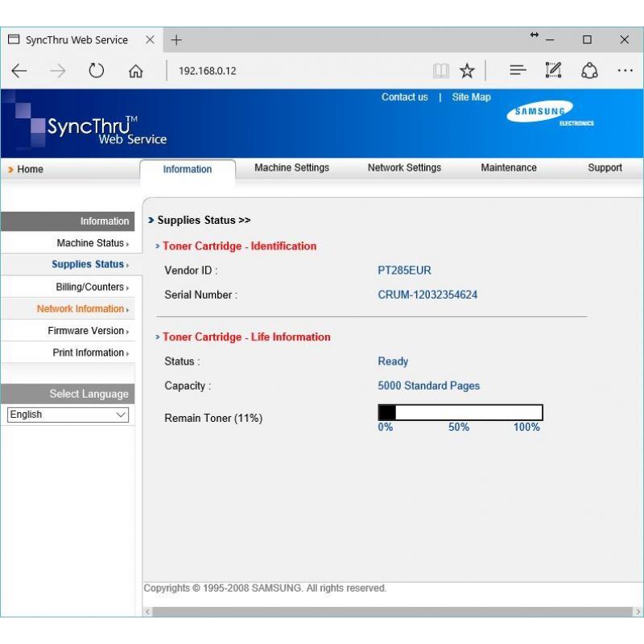Click the Supplies Status >> heading
This screenshot has height=644, width=644.
[204, 220]
